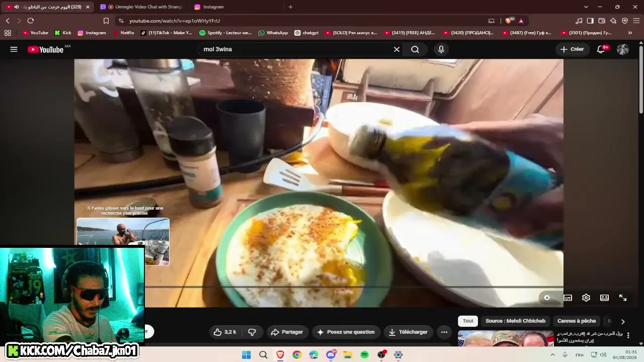Click the address bar URL
This screenshot has height=362, width=644.
pos(175,21)
